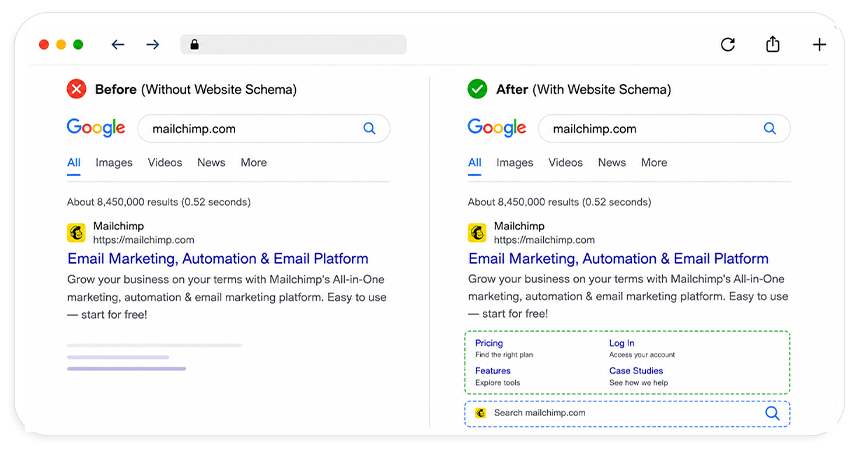Click result snippet text in Before panel

tap(227, 297)
